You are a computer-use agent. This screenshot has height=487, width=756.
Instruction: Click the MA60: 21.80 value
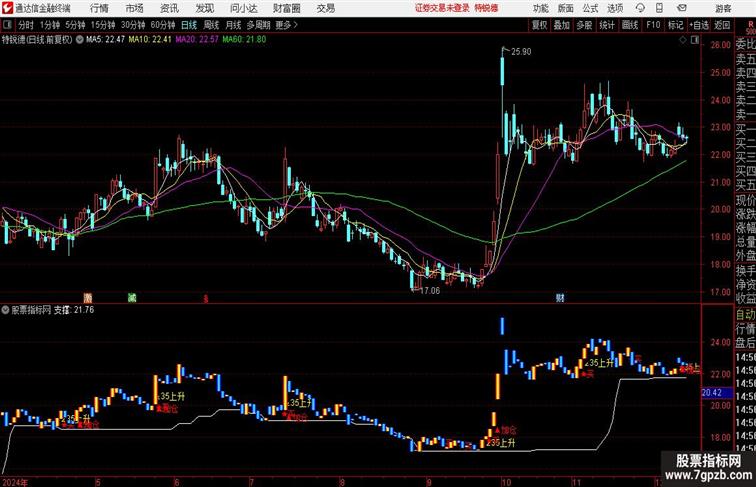pyautogui.click(x=244, y=40)
